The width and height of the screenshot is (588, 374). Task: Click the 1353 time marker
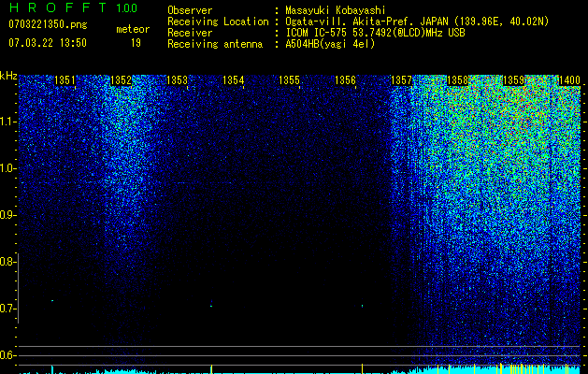point(177,80)
